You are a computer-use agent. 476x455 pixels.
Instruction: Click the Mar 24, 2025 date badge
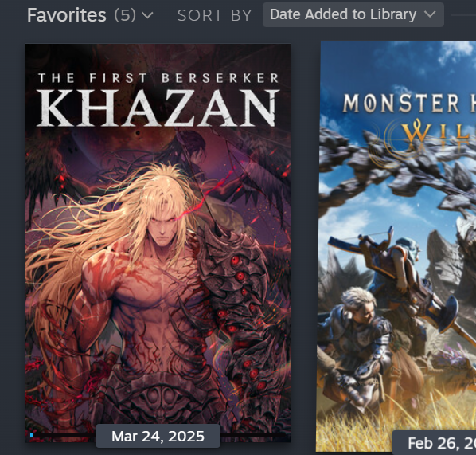click(x=158, y=436)
